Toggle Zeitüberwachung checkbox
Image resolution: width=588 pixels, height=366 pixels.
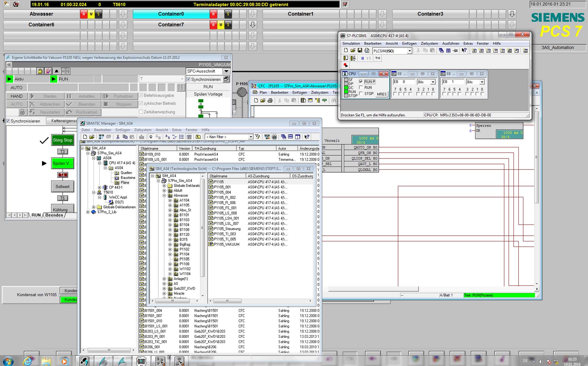(x=141, y=112)
